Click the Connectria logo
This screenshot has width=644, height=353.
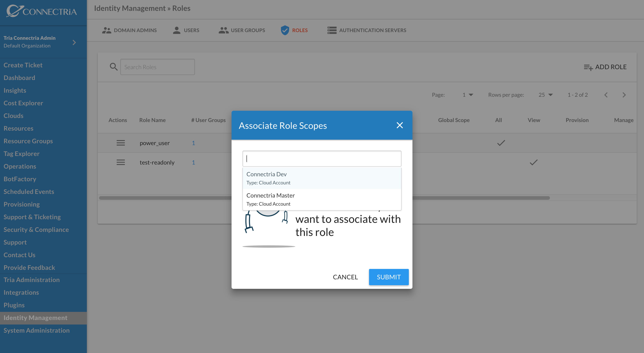pos(42,11)
